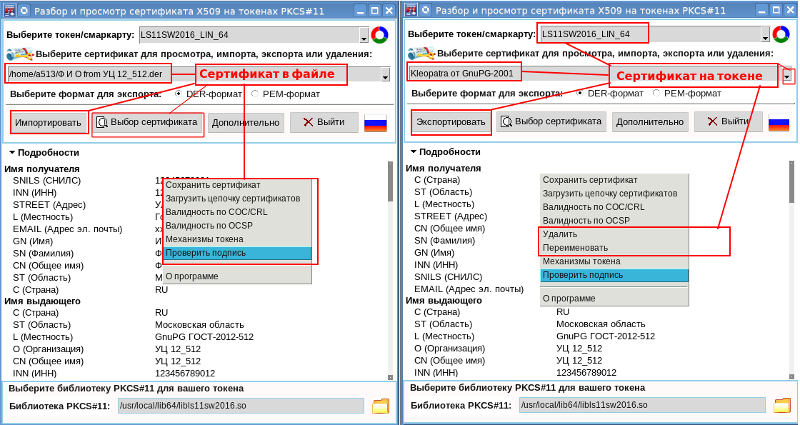Select PEM-формат radio in right window

pos(657,94)
